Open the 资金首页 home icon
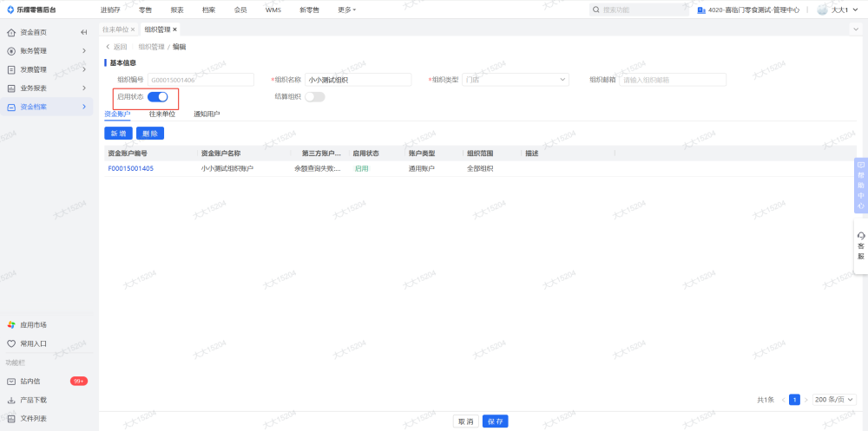 coord(11,32)
